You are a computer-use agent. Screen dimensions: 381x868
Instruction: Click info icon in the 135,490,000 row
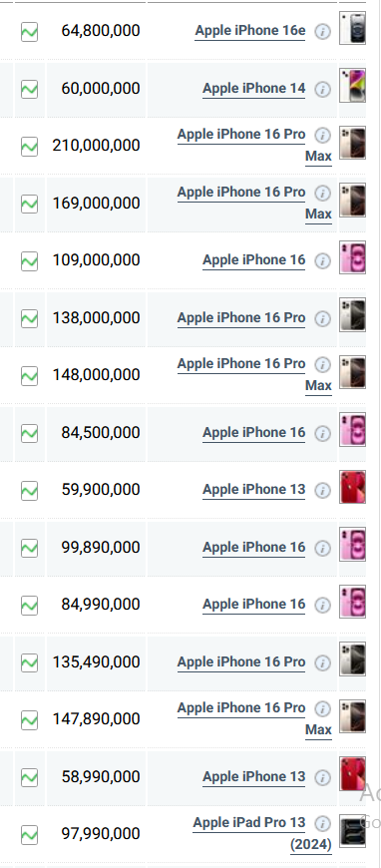click(x=323, y=662)
